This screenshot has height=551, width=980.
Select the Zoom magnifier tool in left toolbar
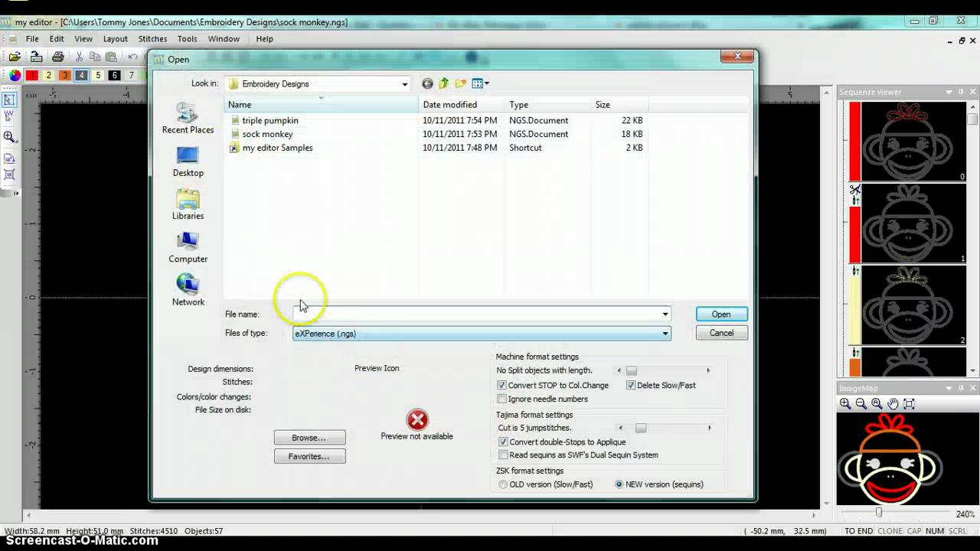(9, 137)
